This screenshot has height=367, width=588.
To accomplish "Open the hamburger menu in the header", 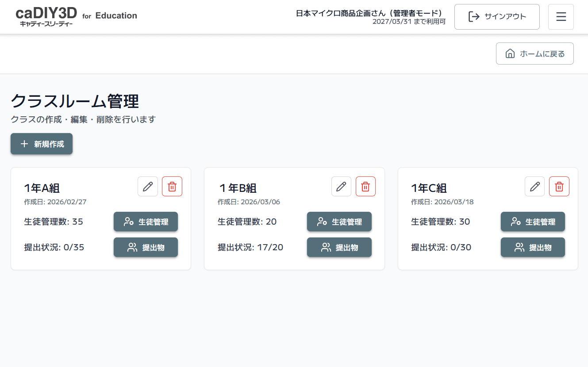I will pos(561,17).
